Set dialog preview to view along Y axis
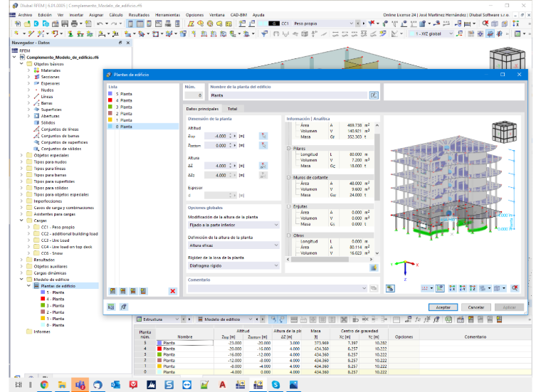541x392 pixels. pos(462,288)
